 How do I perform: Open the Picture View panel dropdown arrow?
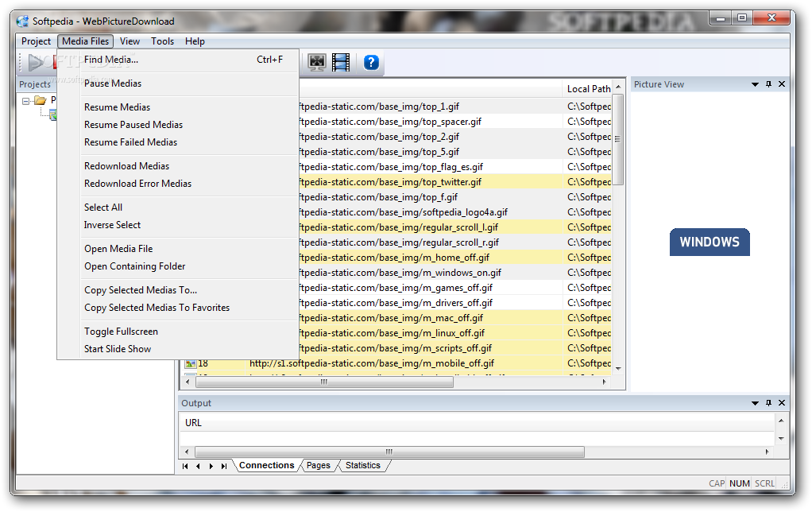tap(755, 84)
